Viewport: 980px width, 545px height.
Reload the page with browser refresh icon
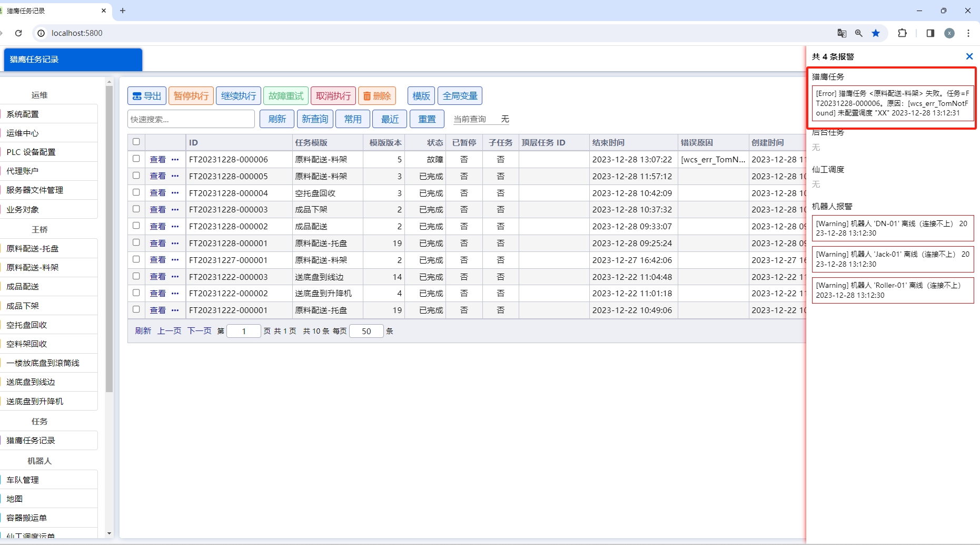pyautogui.click(x=18, y=33)
